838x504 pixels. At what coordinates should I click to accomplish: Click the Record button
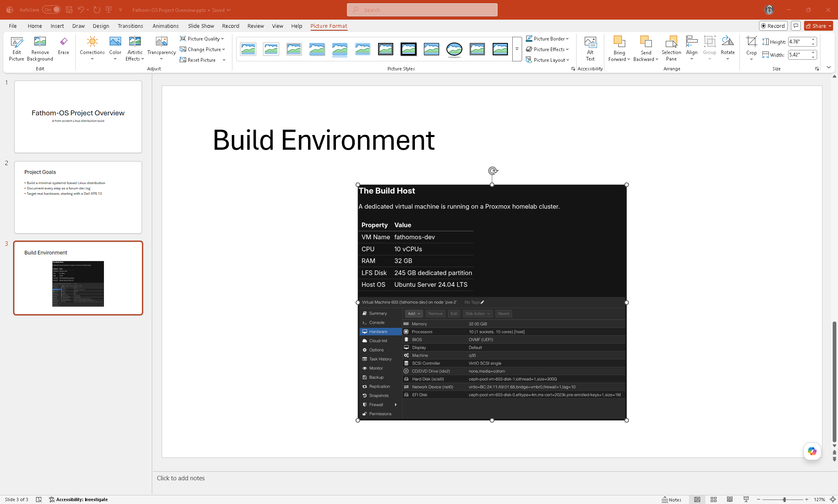tap(773, 26)
